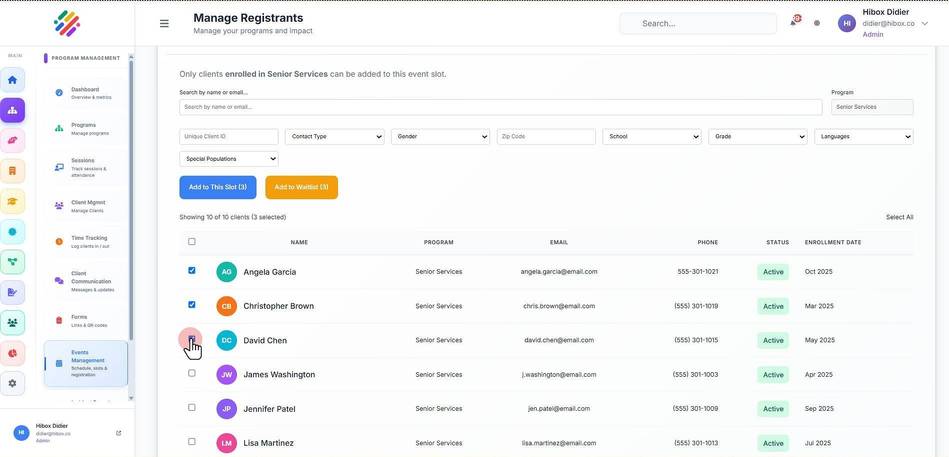949x457 pixels.
Task: Open the green people group icon
Action: pos(12,323)
